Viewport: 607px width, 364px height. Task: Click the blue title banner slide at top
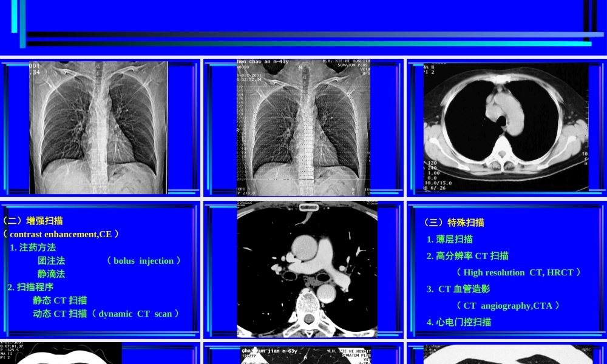point(303,24)
